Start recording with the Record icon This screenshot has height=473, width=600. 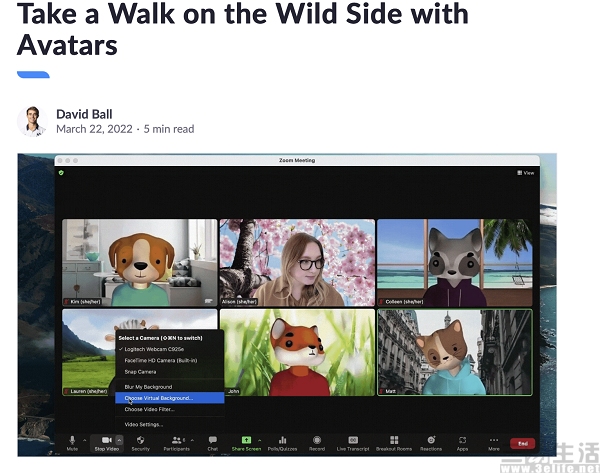[x=317, y=440]
